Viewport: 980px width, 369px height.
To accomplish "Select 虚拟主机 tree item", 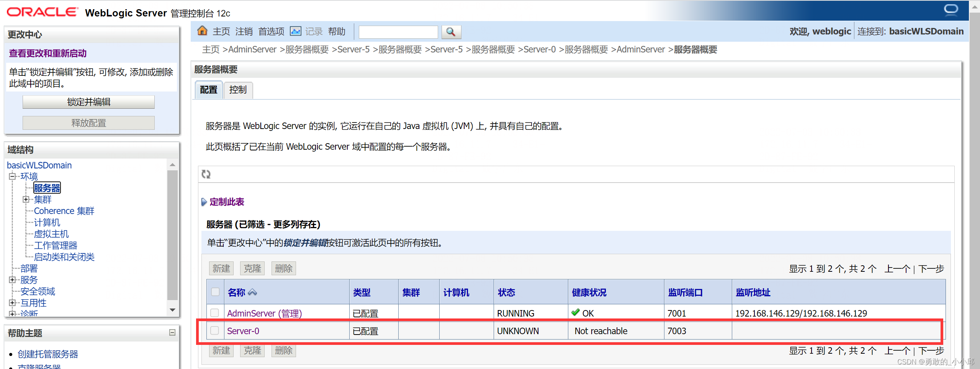I will click(x=51, y=234).
